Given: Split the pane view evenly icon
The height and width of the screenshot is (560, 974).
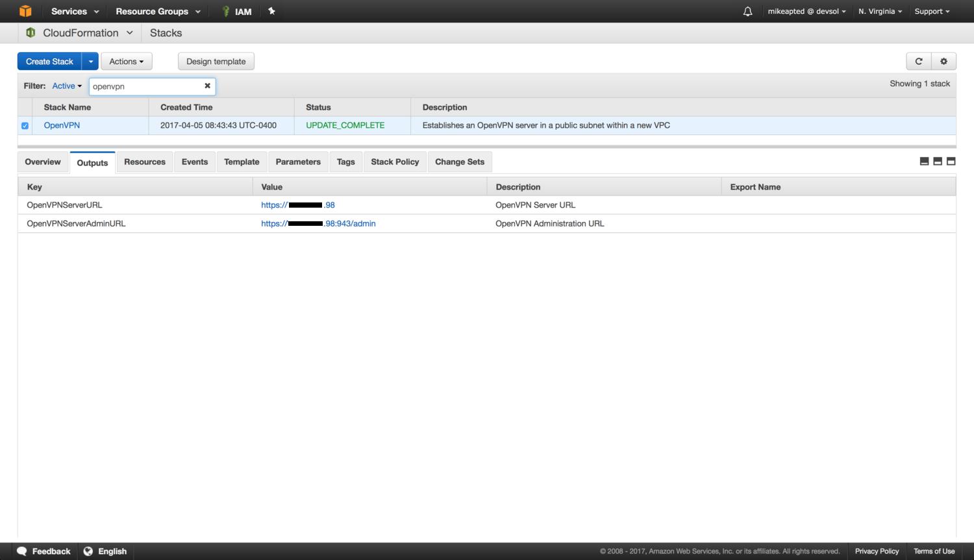Looking at the screenshot, I should tap(938, 162).
